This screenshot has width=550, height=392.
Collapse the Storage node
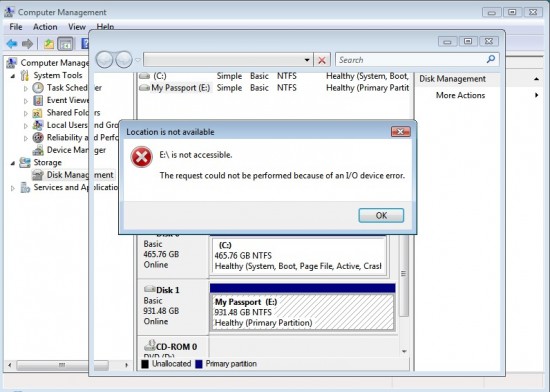pyautogui.click(x=13, y=163)
